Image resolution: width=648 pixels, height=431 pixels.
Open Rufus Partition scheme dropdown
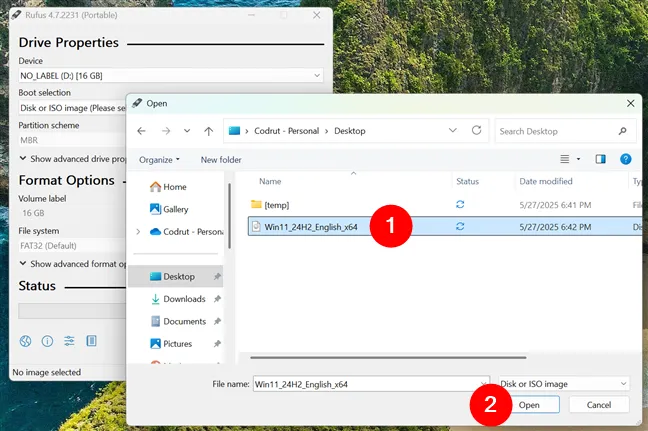point(72,140)
